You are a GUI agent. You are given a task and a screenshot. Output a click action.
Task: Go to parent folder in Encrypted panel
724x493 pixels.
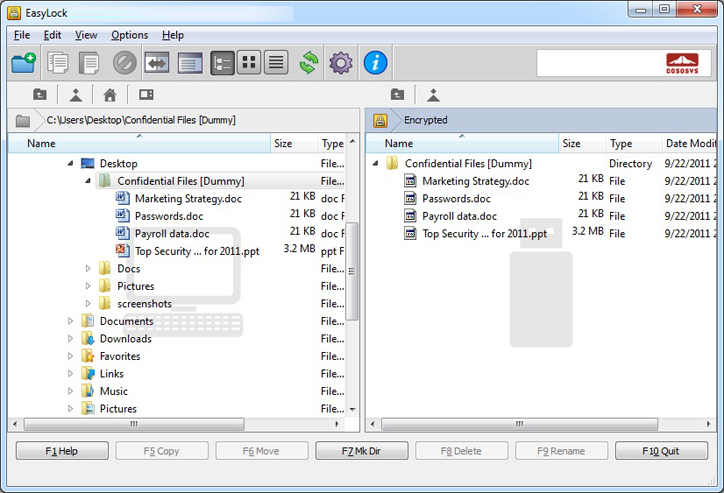click(x=398, y=95)
